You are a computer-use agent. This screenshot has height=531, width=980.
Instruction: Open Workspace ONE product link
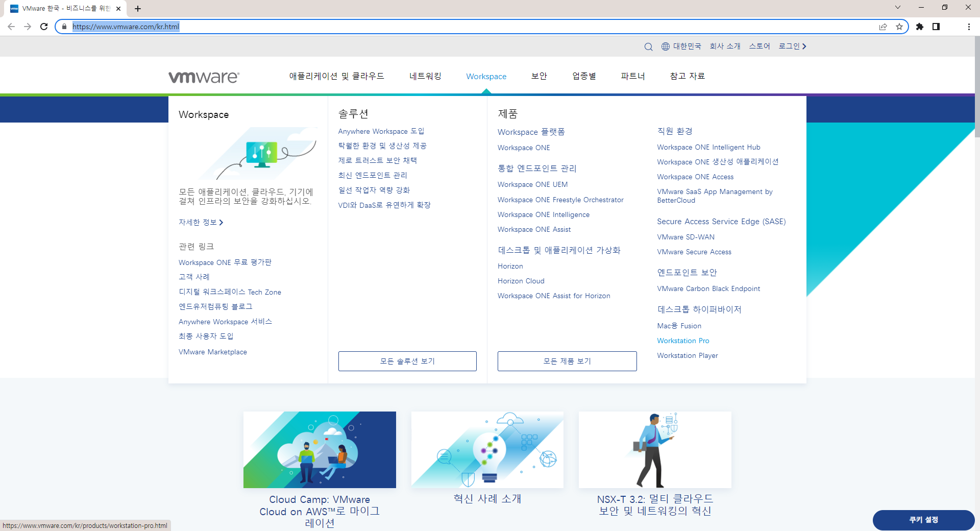coord(524,148)
